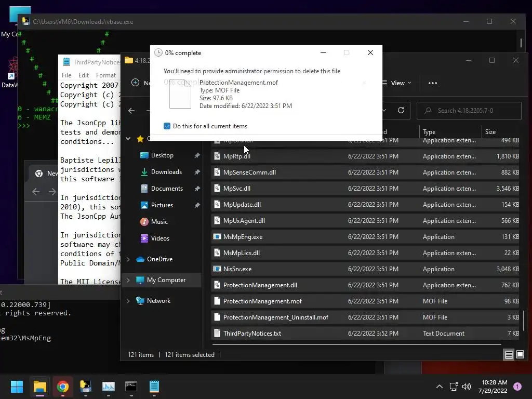The width and height of the screenshot is (532, 399).
Task: Select the MpSvc.dll file
Action: point(365,188)
